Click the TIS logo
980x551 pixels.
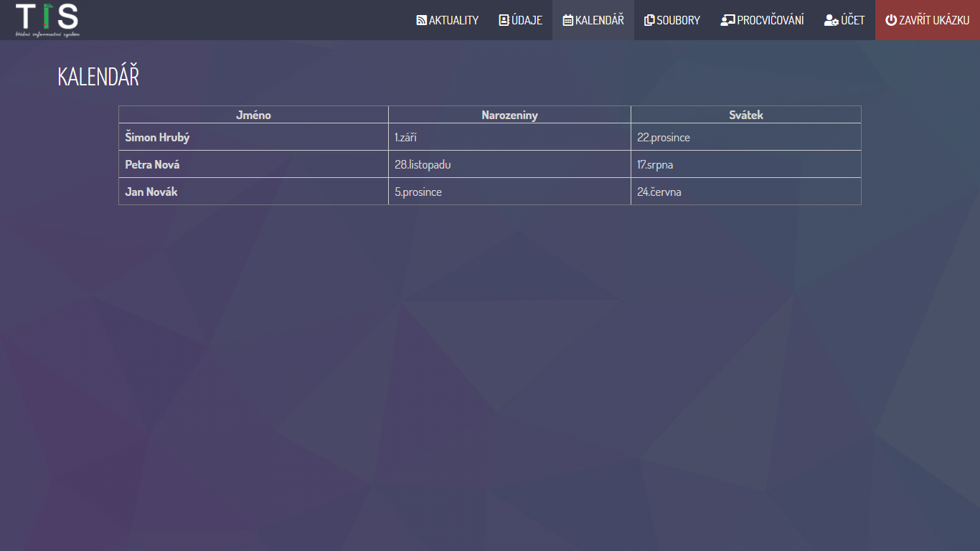(x=47, y=19)
